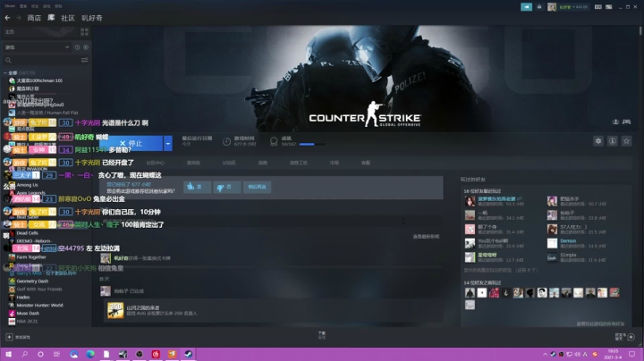Open the Steam menu in the menu bar
This screenshot has height=361, width=644.
coord(10,6)
